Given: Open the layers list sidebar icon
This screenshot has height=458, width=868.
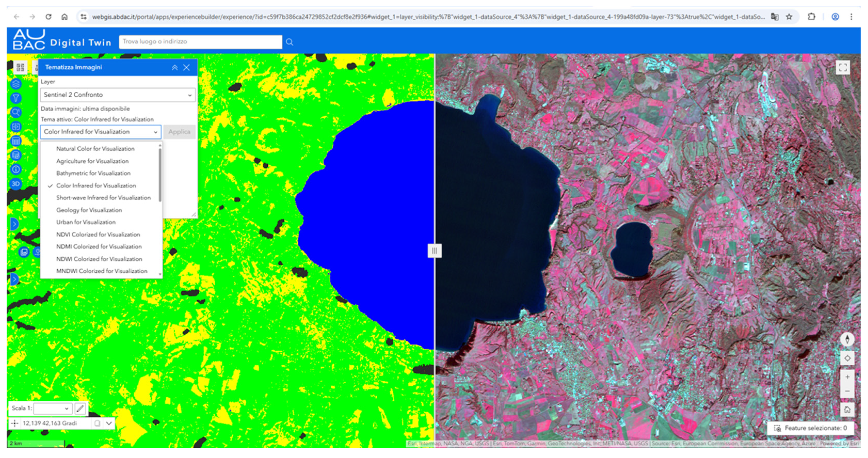Looking at the screenshot, I should (16, 84).
